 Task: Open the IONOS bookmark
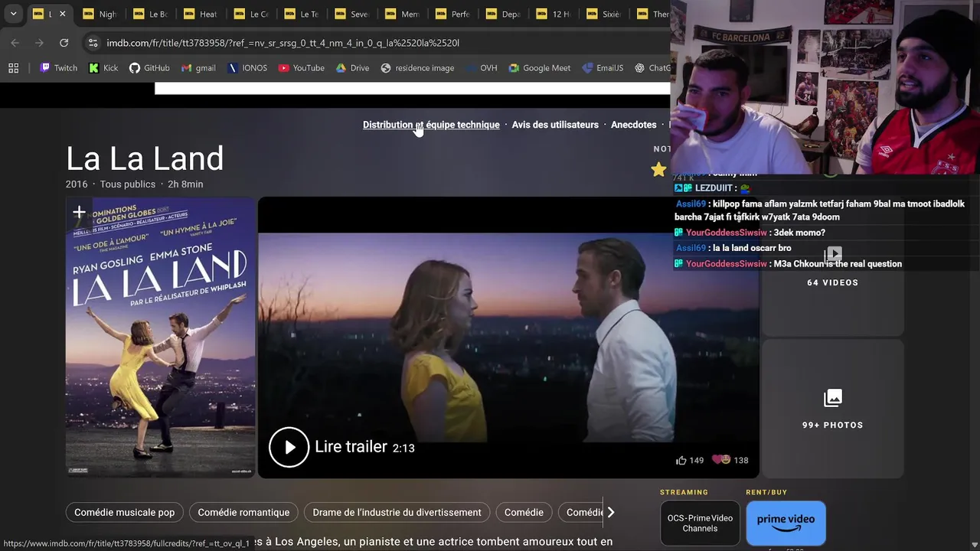coord(247,68)
